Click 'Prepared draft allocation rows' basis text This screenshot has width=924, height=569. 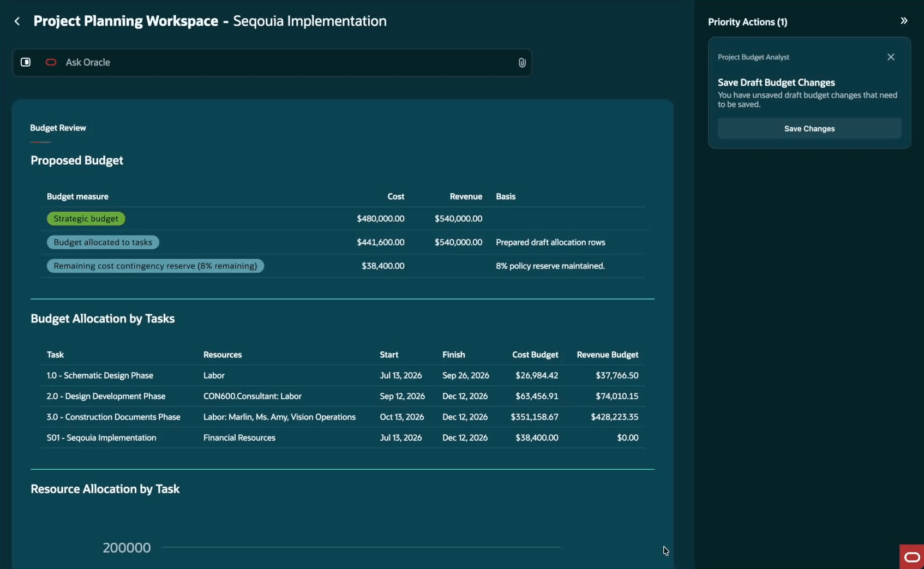(x=550, y=242)
